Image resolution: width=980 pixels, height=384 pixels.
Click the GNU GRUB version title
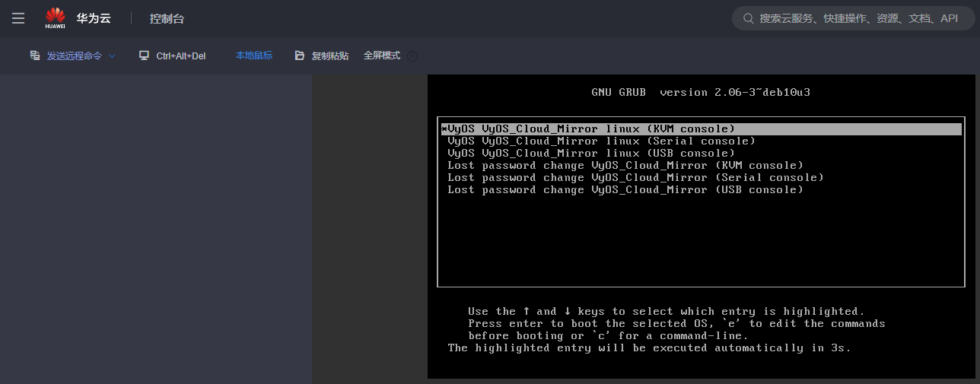[701, 92]
